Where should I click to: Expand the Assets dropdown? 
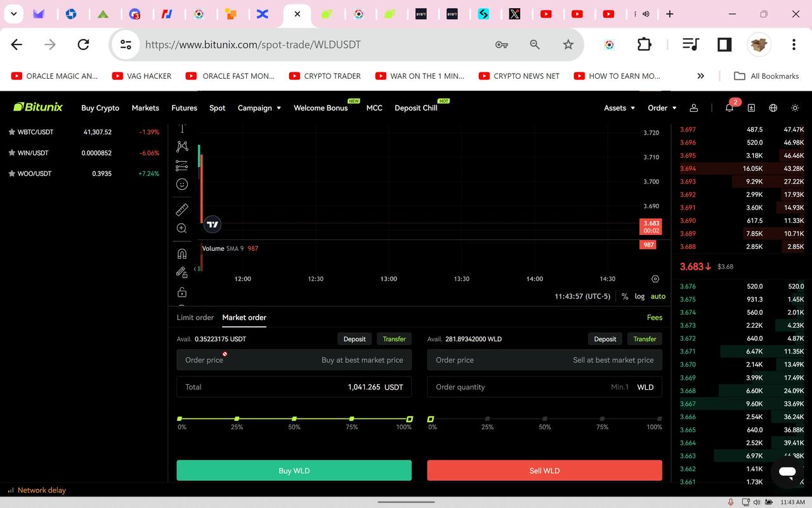619,108
